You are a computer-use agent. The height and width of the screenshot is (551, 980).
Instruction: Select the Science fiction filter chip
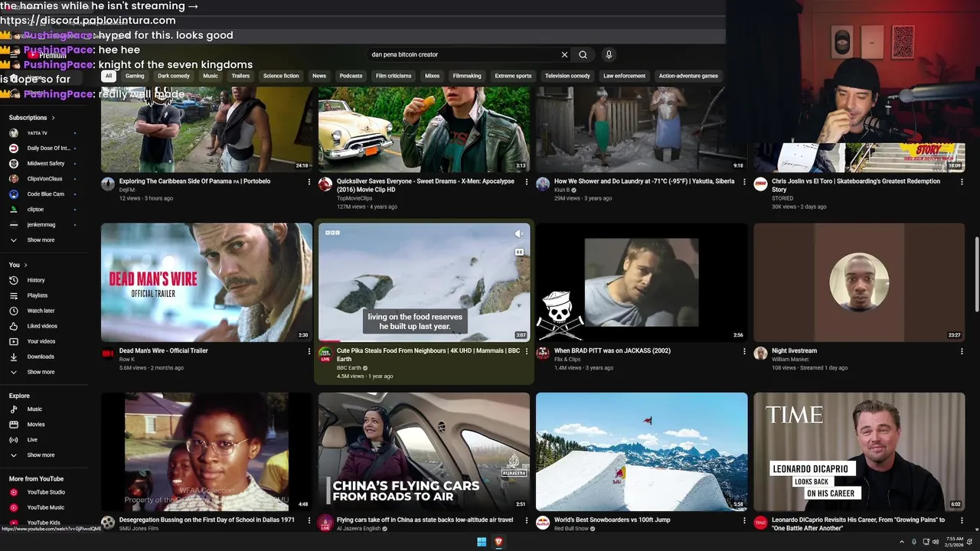[281, 76]
